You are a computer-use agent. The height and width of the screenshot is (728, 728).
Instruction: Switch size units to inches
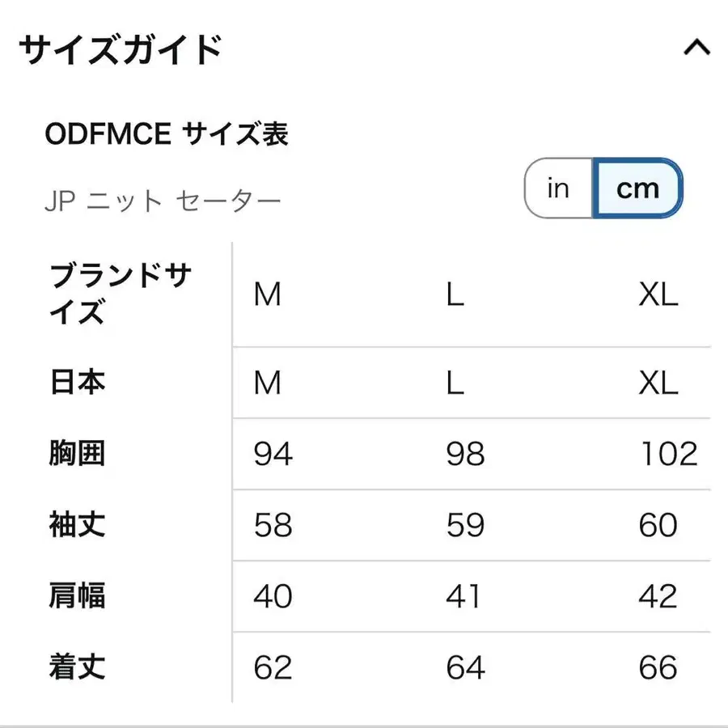point(557,188)
